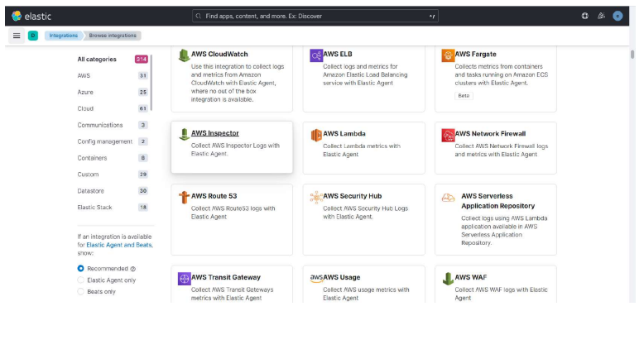
Task: Select the Recommended radio option
Action: point(80,268)
